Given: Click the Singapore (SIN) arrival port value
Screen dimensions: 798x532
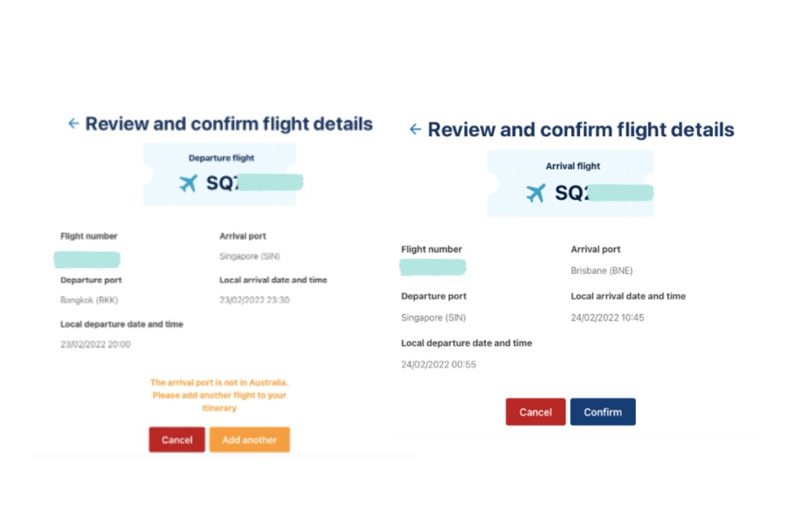Looking at the screenshot, I should pyautogui.click(x=249, y=255).
